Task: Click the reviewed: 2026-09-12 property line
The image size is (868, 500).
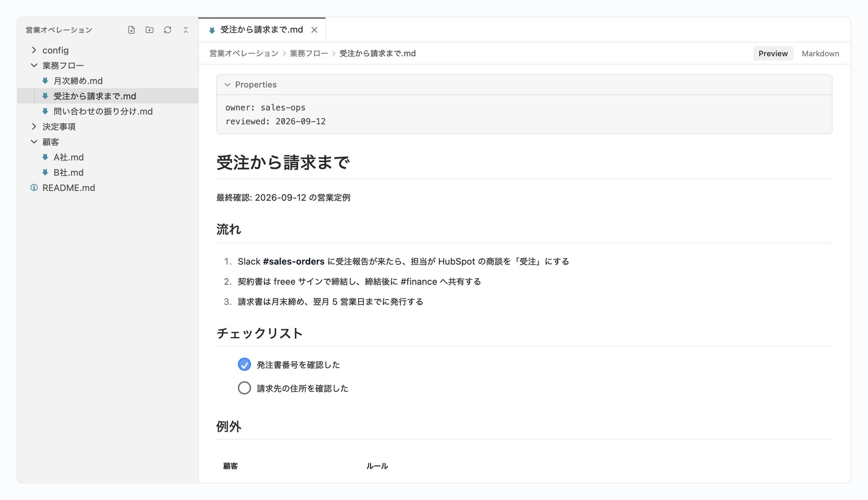Action: [x=275, y=121]
